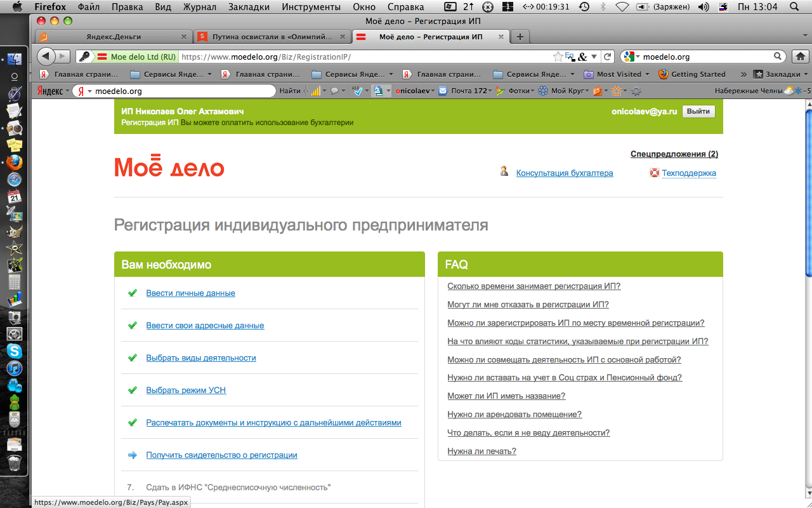Bookmark this page with the star icon

point(558,57)
